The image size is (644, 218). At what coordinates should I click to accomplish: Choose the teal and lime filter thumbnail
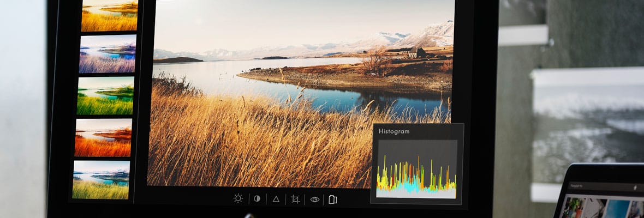[101, 180]
